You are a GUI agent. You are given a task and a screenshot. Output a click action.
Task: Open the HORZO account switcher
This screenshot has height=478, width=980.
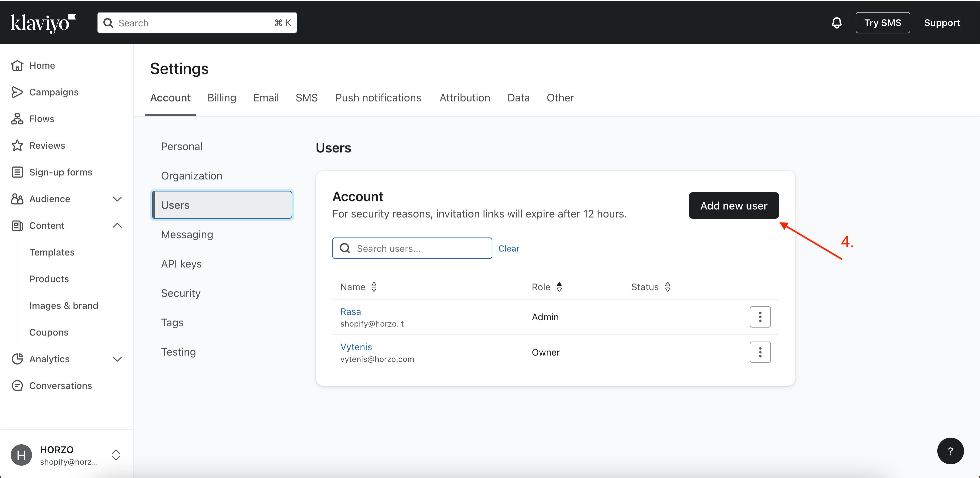[x=116, y=455]
